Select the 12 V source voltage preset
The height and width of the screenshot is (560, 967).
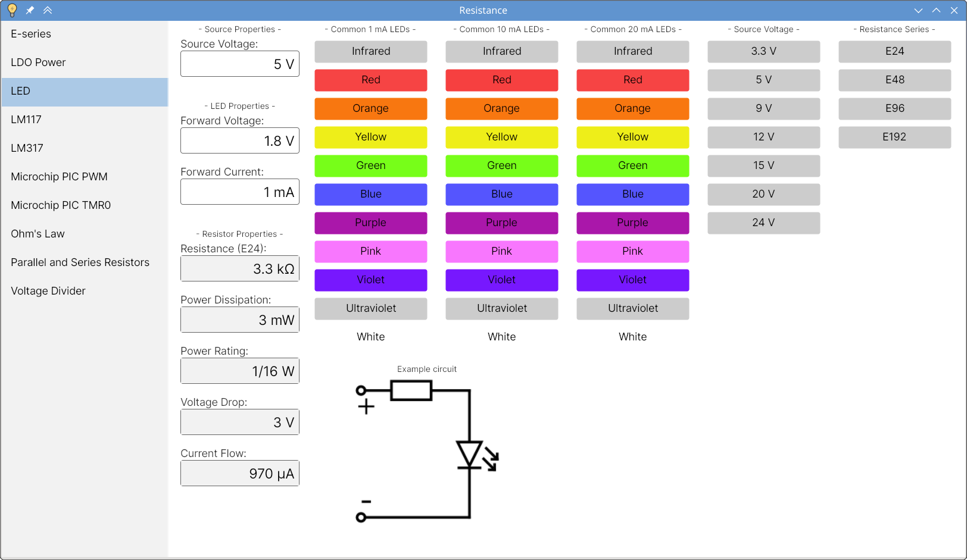(x=763, y=137)
